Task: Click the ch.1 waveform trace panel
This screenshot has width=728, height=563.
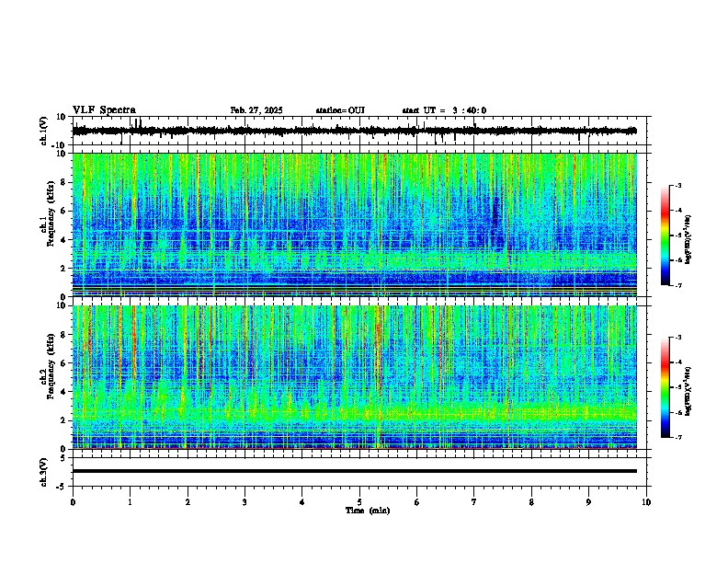Action: [361, 131]
